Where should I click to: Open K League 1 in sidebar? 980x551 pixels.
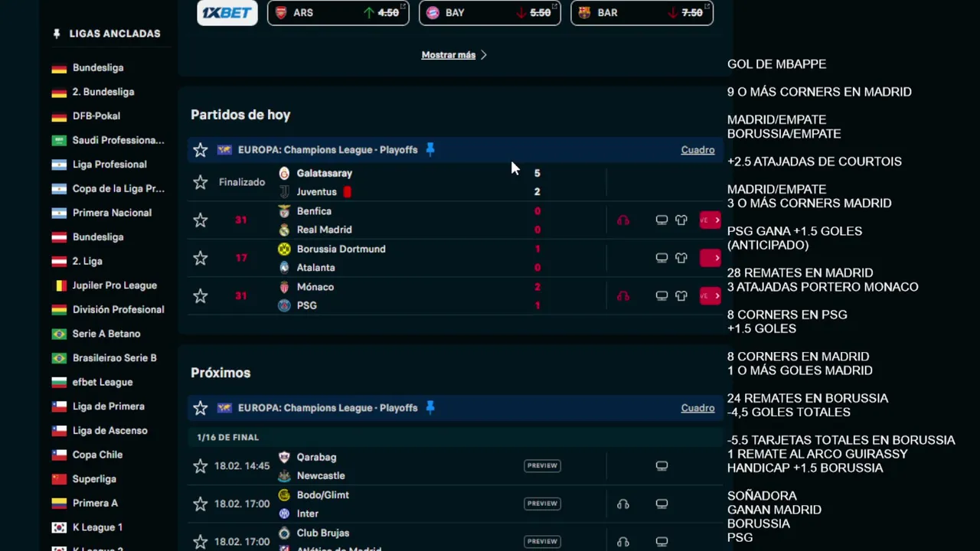[97, 527]
